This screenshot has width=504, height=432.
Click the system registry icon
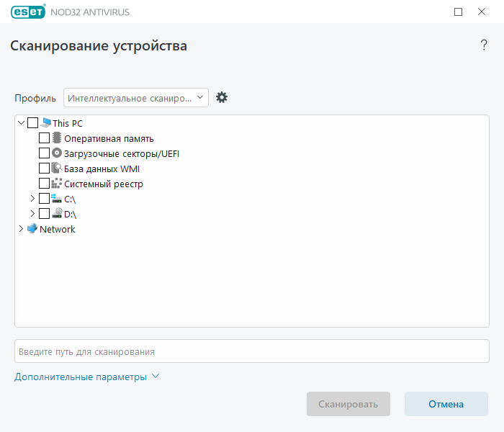point(57,183)
